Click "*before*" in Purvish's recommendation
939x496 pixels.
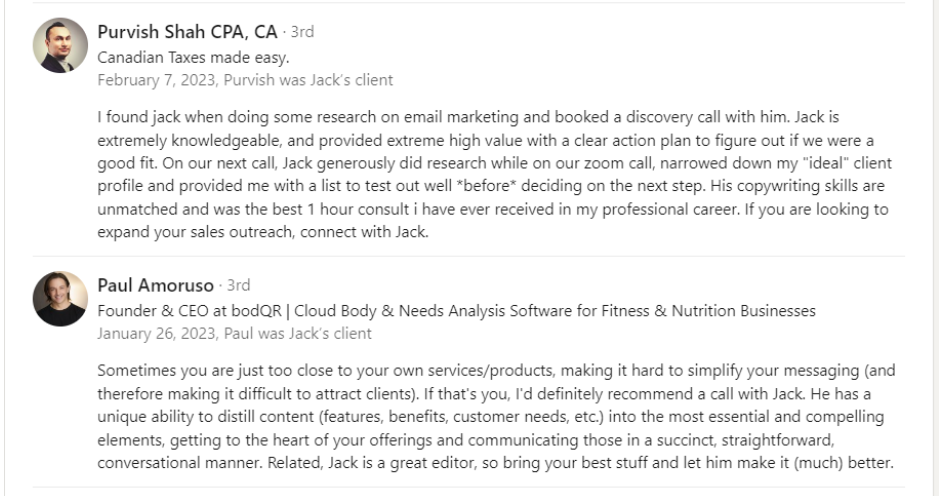[x=486, y=186]
